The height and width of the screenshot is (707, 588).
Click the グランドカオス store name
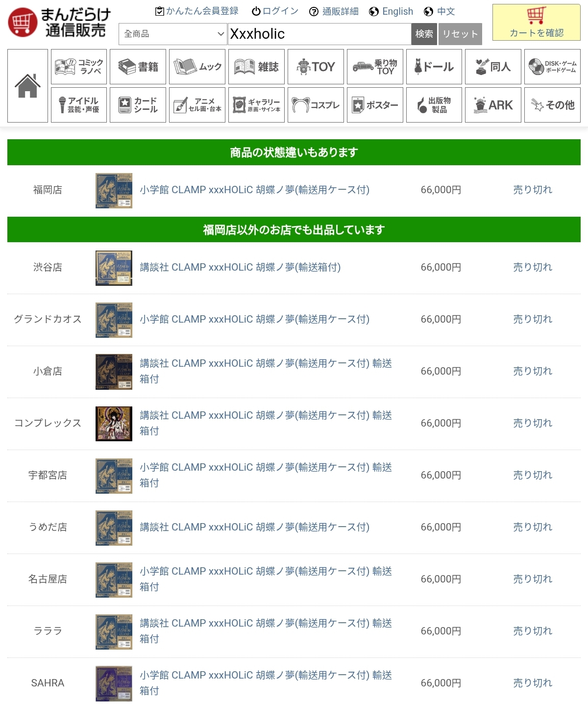click(x=48, y=319)
